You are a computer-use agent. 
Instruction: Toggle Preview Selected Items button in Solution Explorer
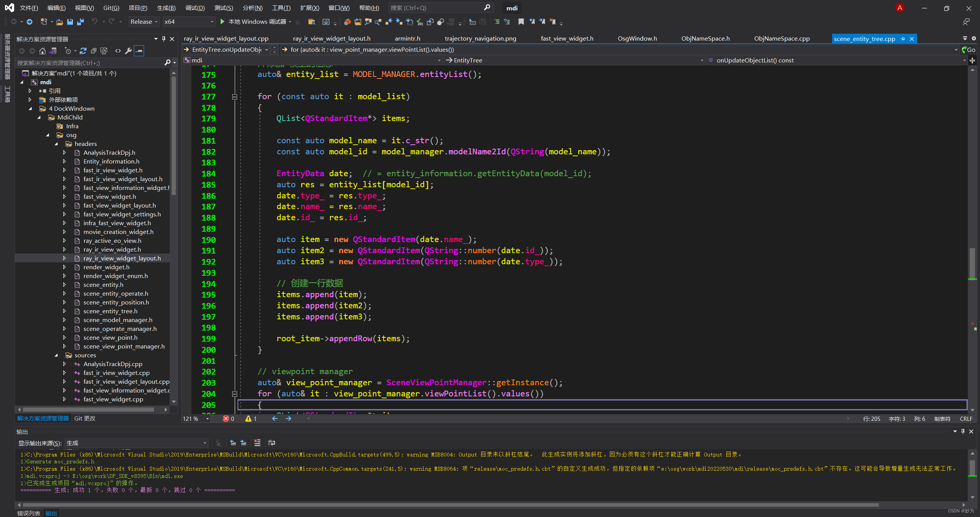139,51
